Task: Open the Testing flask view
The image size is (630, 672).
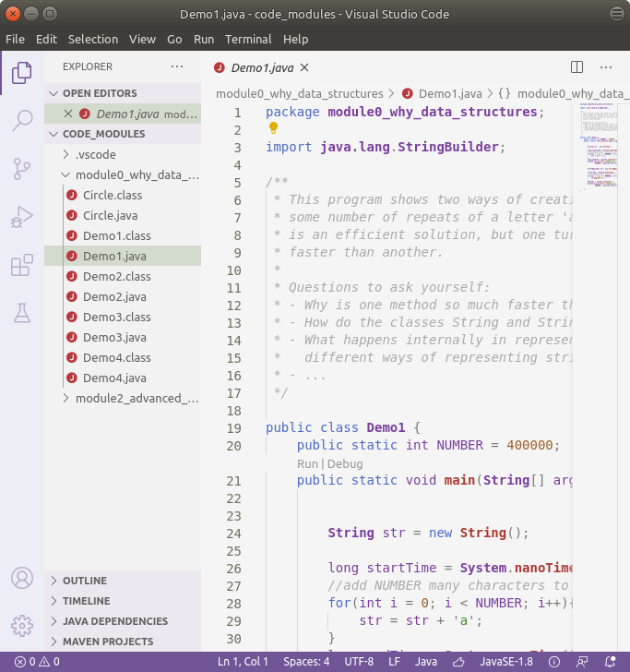Action: pos(22,314)
